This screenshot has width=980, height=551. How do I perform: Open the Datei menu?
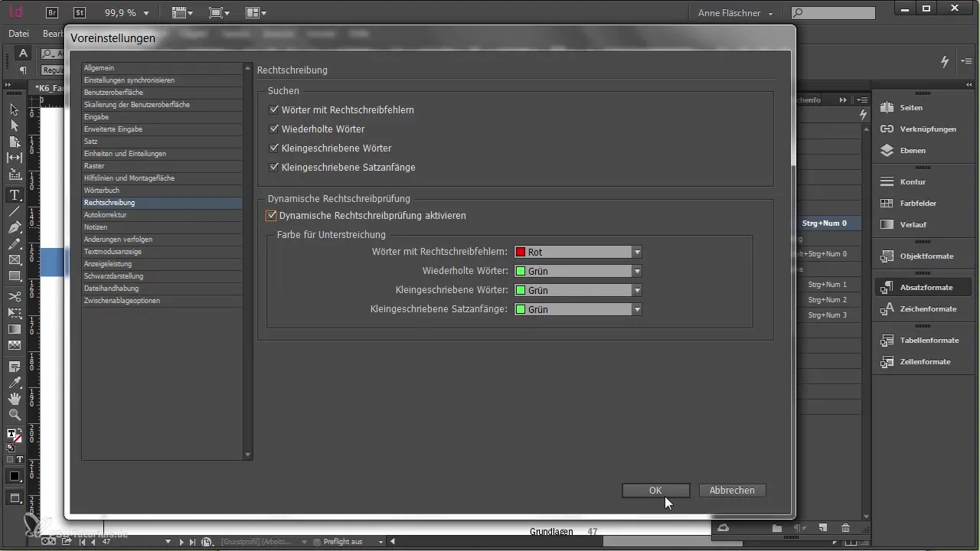point(19,34)
